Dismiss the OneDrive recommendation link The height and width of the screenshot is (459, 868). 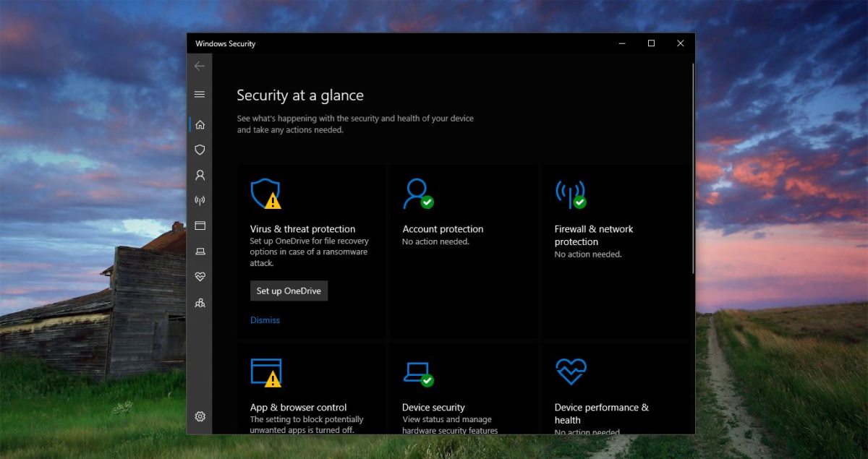coord(265,320)
